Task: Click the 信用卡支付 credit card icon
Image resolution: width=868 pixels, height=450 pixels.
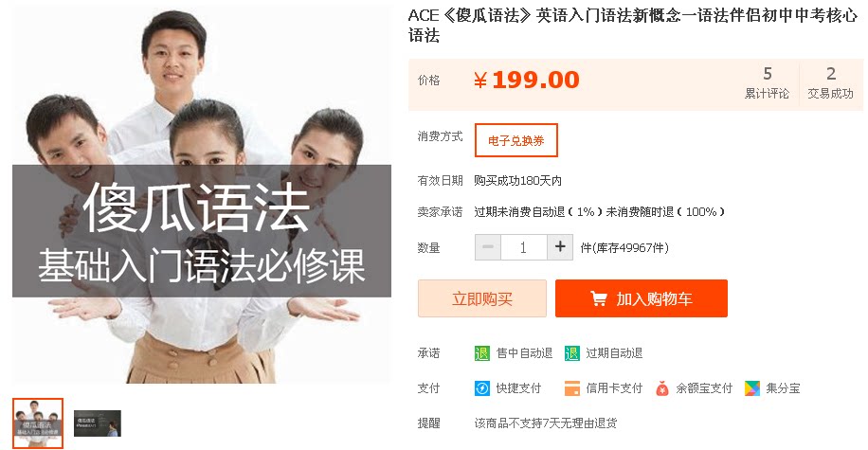Action: tap(571, 388)
